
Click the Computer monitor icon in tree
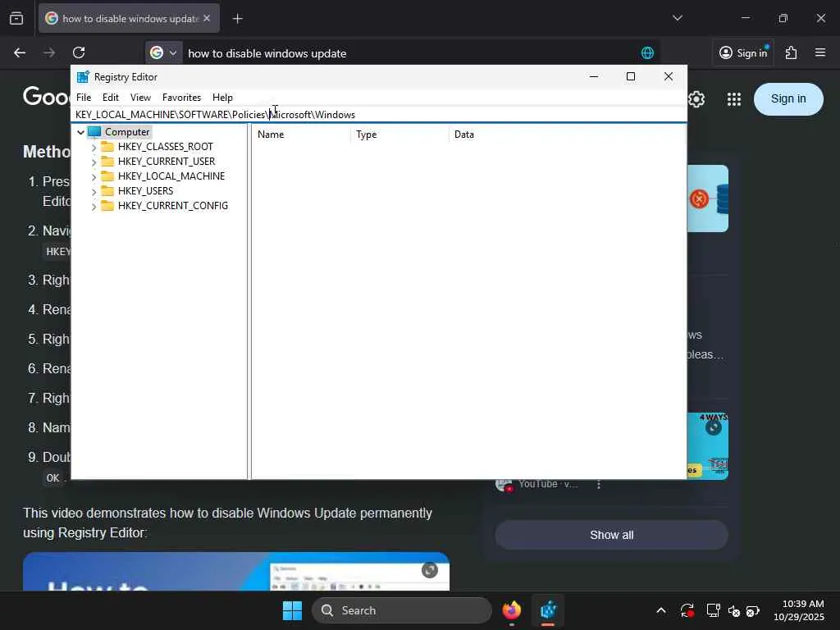click(94, 132)
